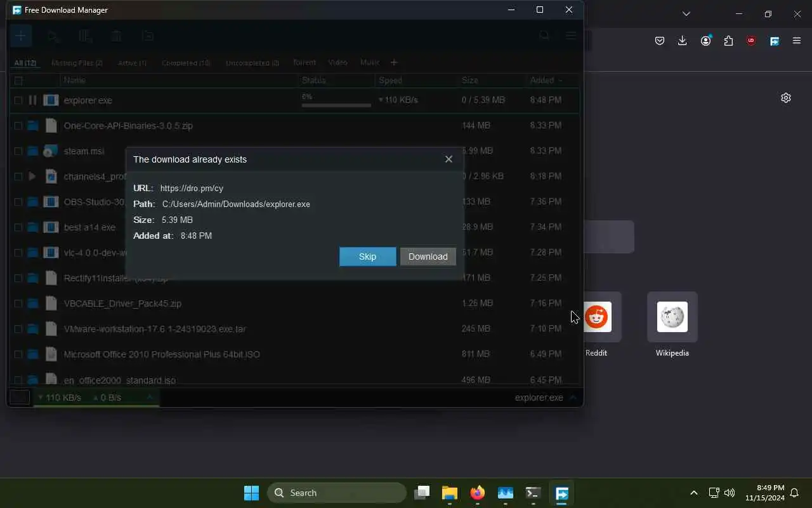This screenshot has width=812, height=508.
Task: Open Firefox list all tabs dropdown
Action: 686,14
